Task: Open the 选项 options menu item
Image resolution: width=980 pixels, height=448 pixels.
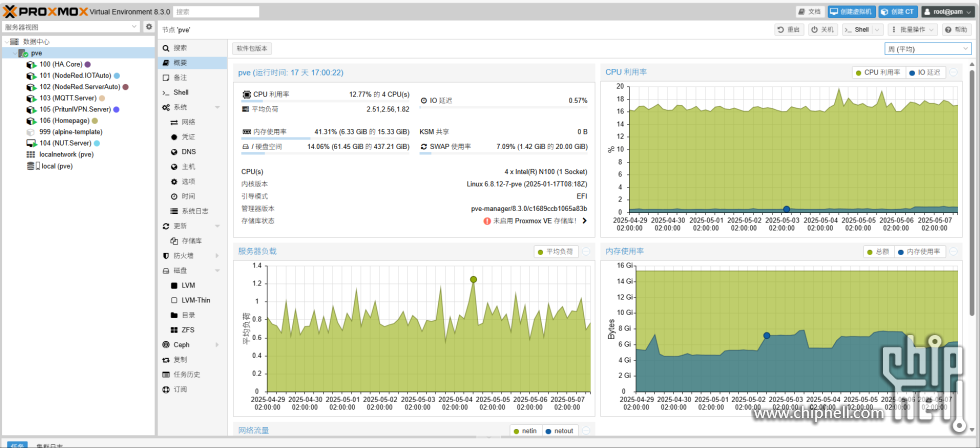Action: 192,181
